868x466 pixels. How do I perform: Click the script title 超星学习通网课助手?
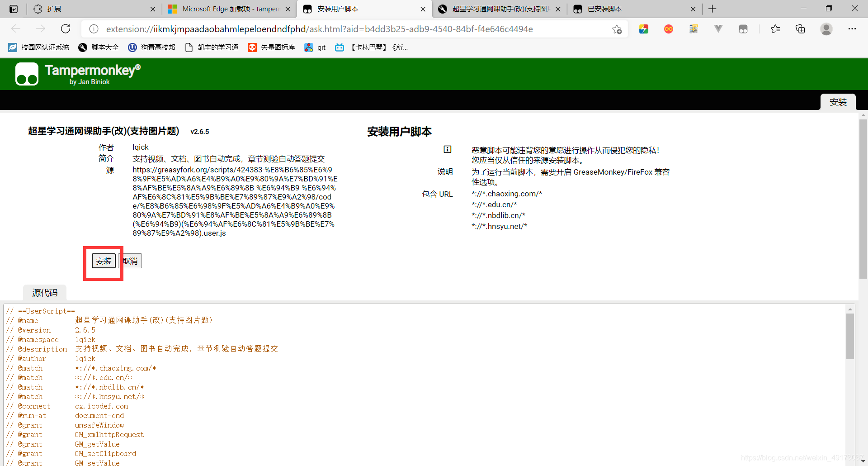(x=104, y=131)
